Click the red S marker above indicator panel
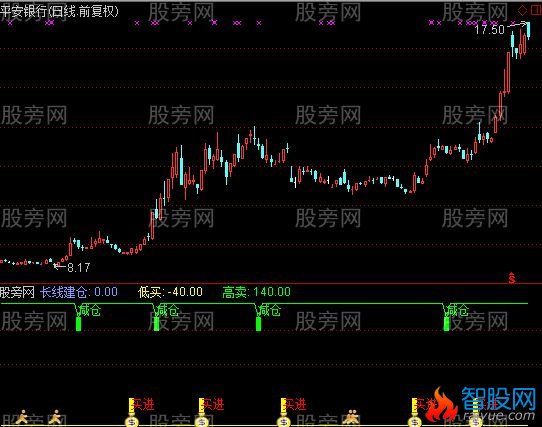 point(512,278)
